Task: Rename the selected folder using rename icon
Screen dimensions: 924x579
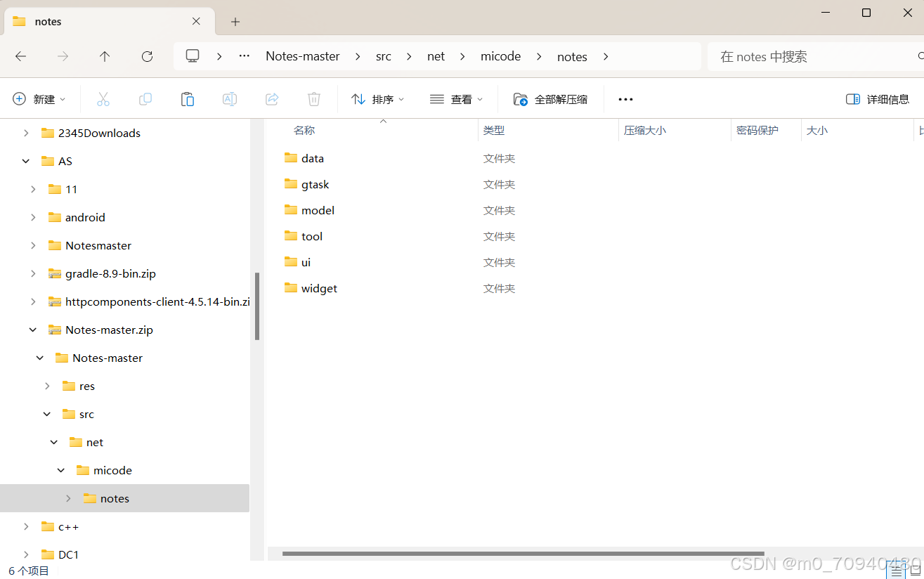Action: [230, 98]
